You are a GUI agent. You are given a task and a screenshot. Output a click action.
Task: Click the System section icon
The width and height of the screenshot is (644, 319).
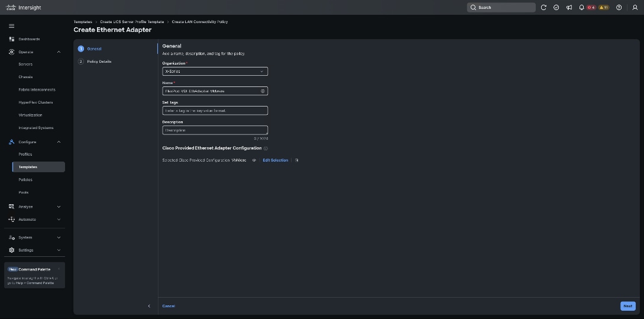pos(11,237)
